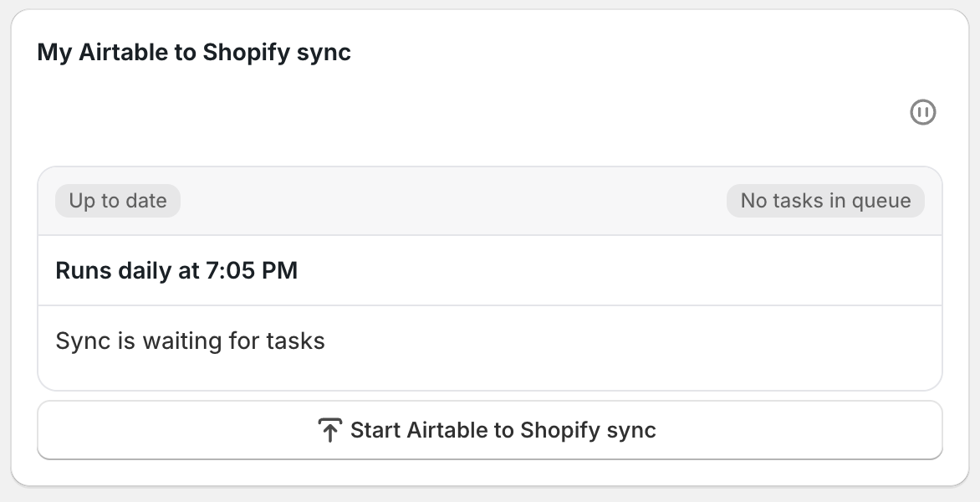Open the 'No tasks in queue' status badge

(824, 200)
